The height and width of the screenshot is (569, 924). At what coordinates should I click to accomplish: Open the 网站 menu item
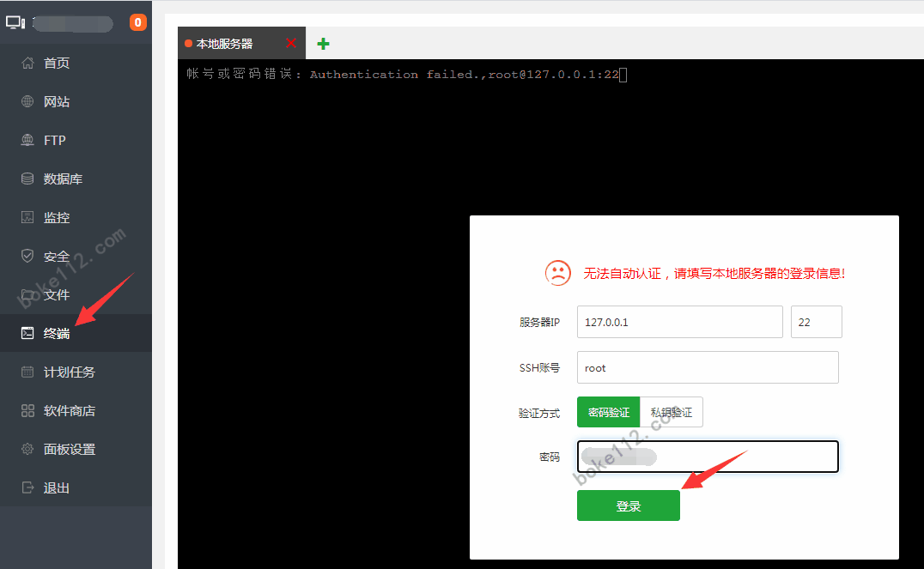pos(76,101)
